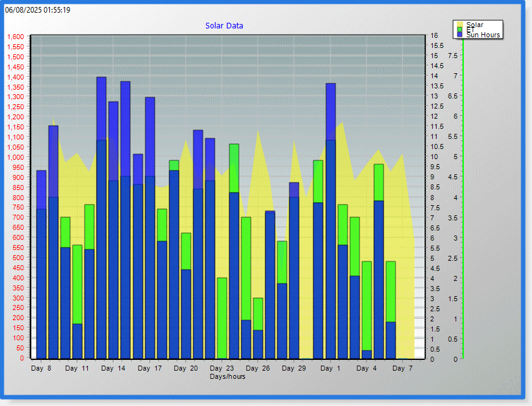Click the '16' value on middle axis
The image size is (532, 406).
(x=434, y=35)
